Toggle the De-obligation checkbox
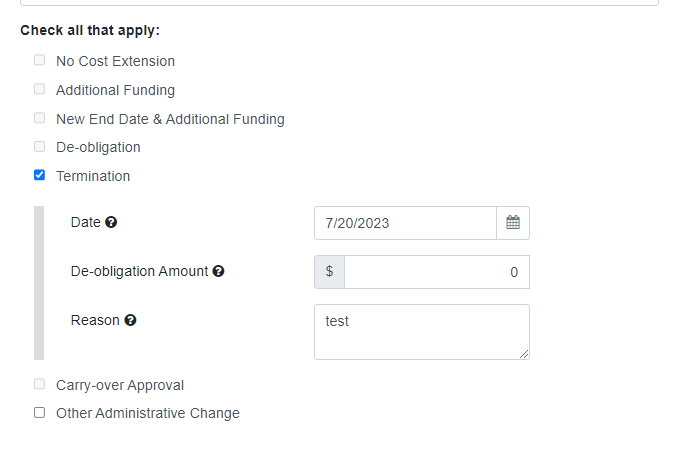 (39, 146)
